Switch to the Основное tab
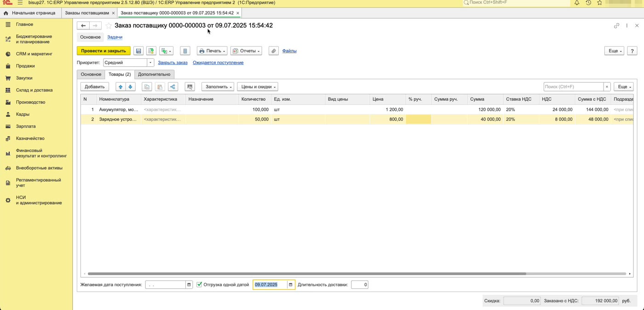The width and height of the screenshot is (644, 310). 91,75
